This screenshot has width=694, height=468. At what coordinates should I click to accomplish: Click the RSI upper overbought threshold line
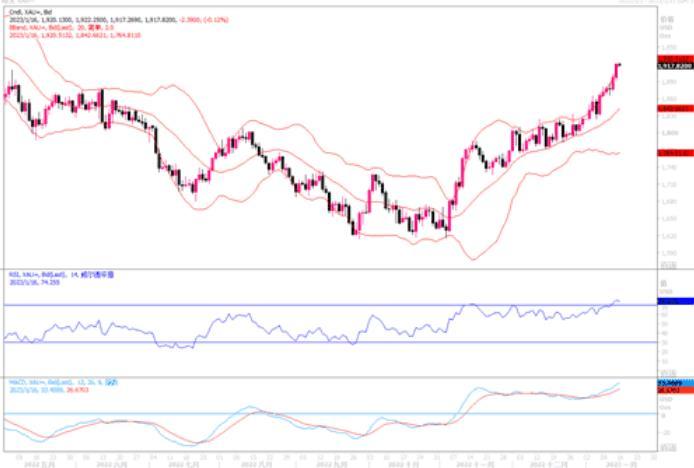point(300,304)
